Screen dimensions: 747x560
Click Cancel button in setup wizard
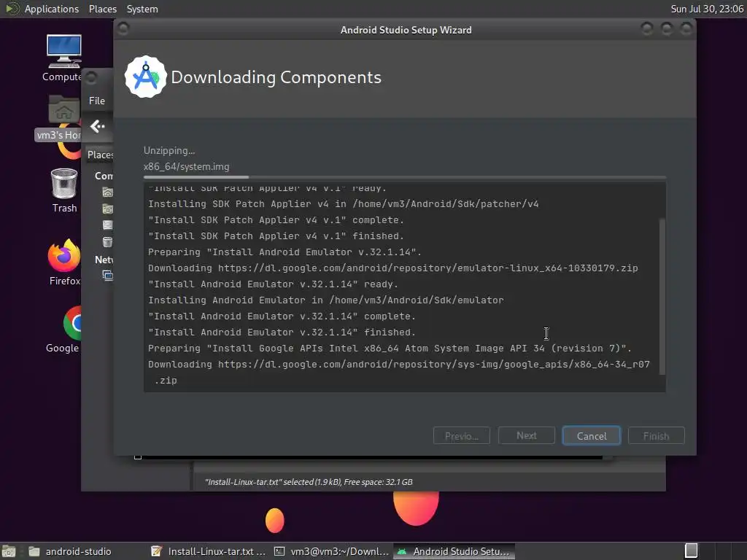coord(591,436)
